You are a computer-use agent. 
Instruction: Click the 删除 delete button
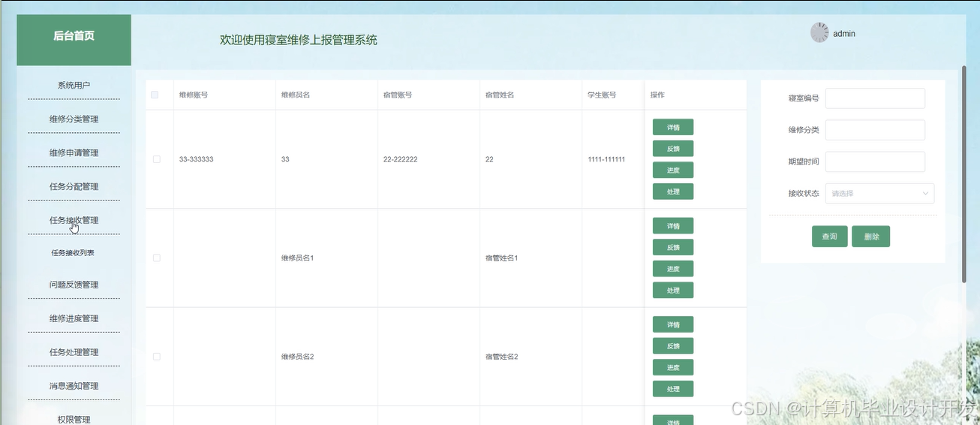click(x=871, y=237)
